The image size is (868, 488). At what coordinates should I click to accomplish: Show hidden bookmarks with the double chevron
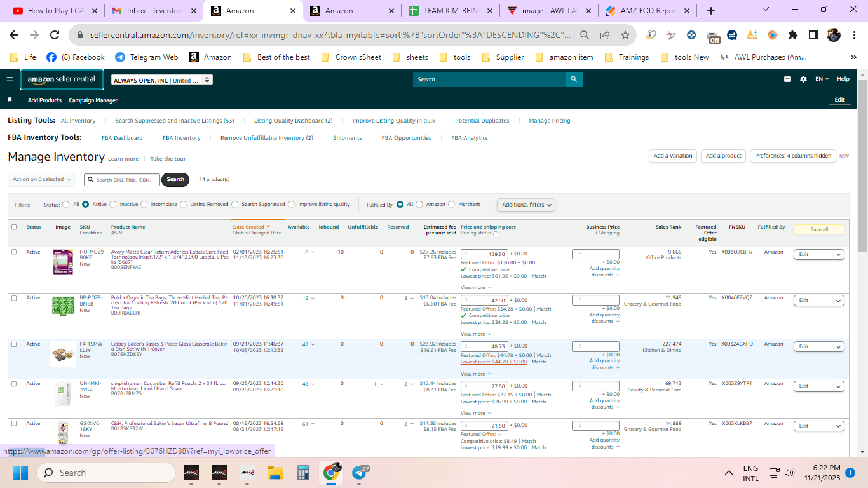[x=853, y=57]
